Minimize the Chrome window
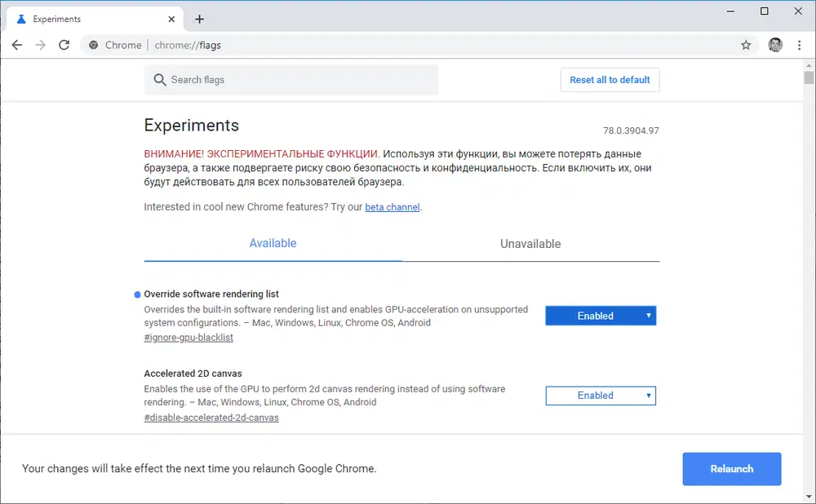This screenshot has height=504, width=816. (x=730, y=11)
